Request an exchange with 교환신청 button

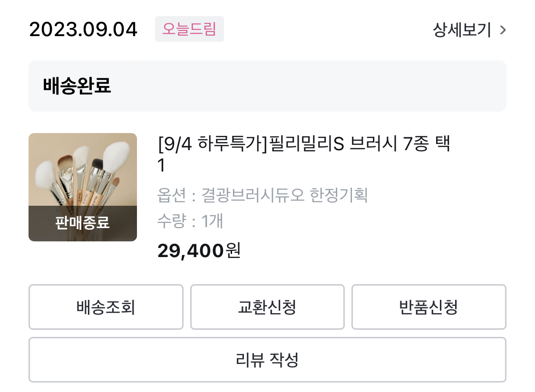pos(267,307)
